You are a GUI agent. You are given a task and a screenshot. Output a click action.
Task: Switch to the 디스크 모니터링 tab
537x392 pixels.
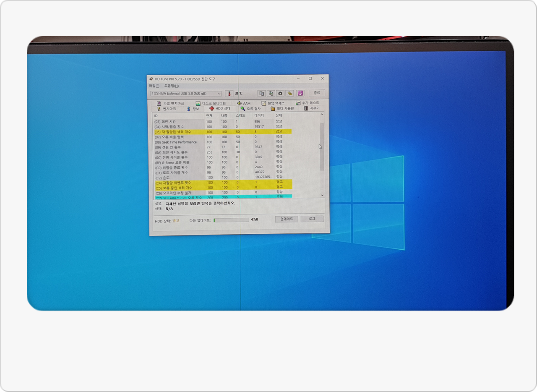tap(211, 103)
